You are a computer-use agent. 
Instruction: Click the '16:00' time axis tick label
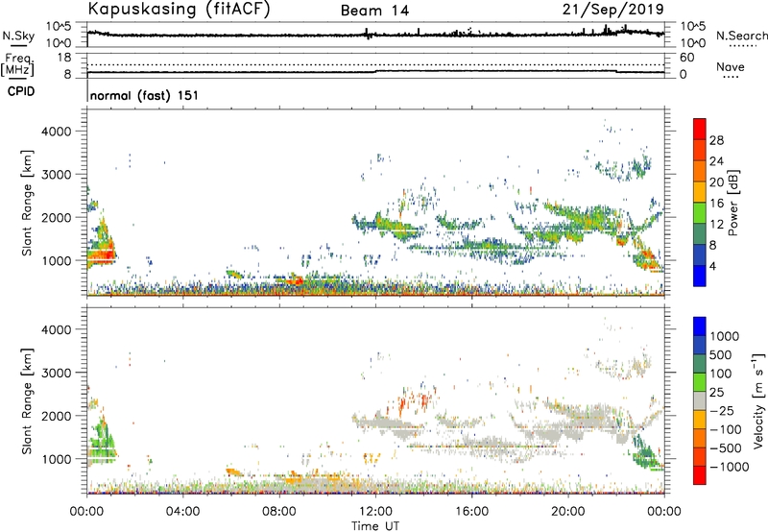472,512
